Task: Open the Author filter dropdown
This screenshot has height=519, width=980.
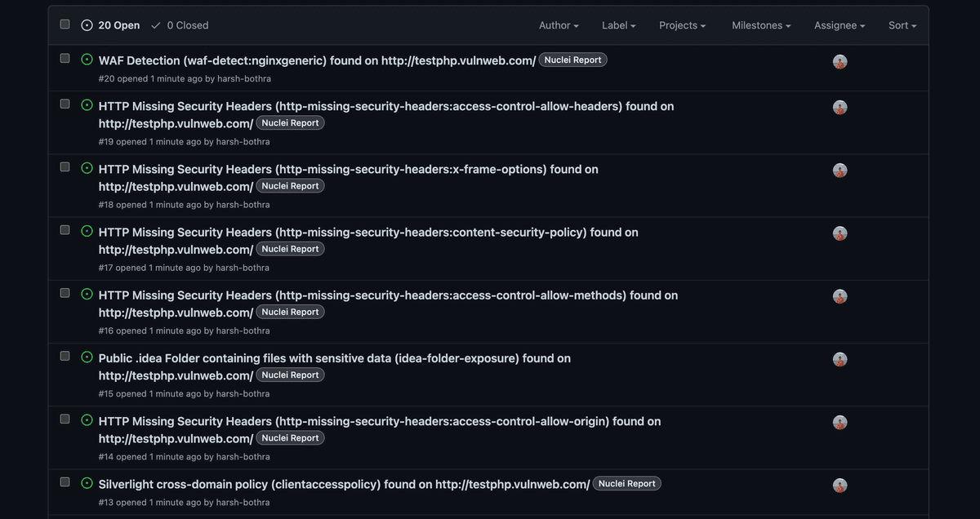Action: pyautogui.click(x=559, y=25)
